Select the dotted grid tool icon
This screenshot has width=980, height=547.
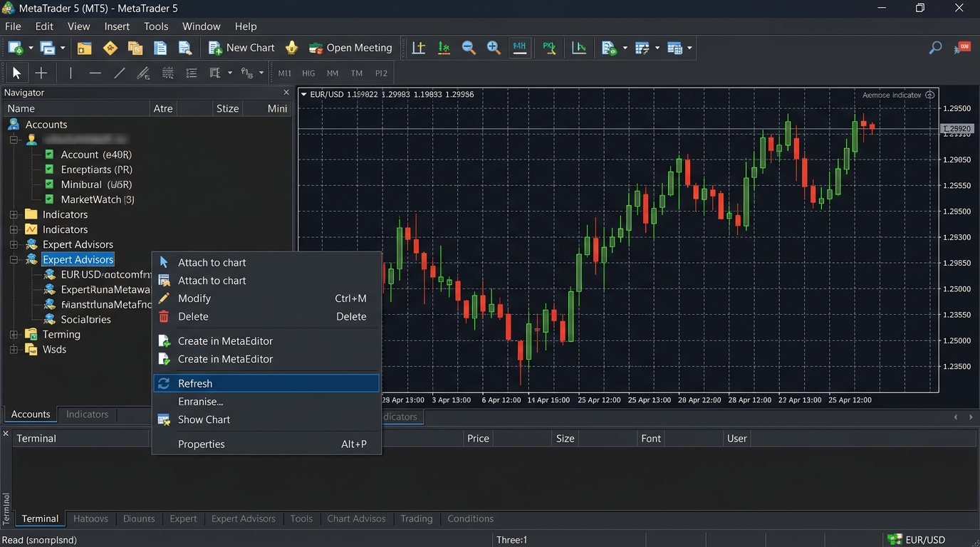pyautogui.click(x=168, y=73)
